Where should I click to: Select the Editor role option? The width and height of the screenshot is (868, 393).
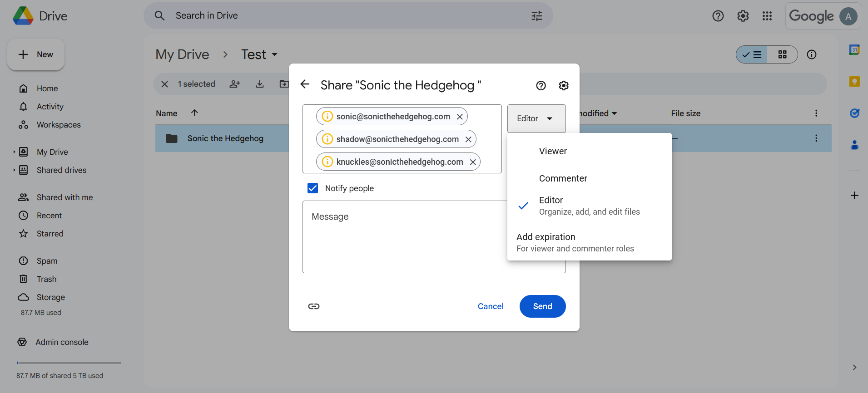click(590, 206)
